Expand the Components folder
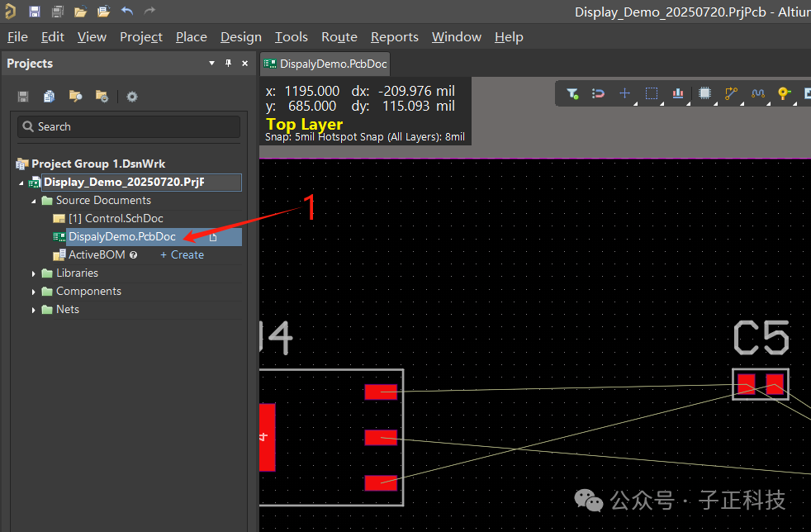The height and width of the screenshot is (532, 811). 34,292
